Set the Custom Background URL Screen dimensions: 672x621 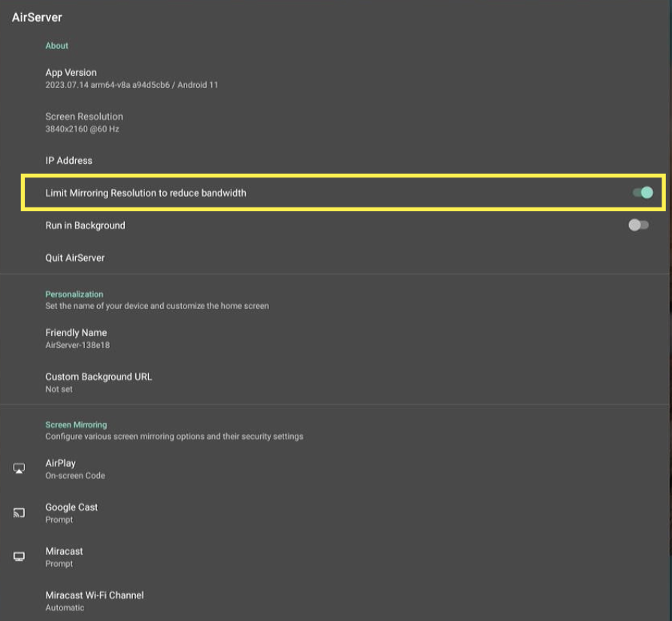coord(98,382)
